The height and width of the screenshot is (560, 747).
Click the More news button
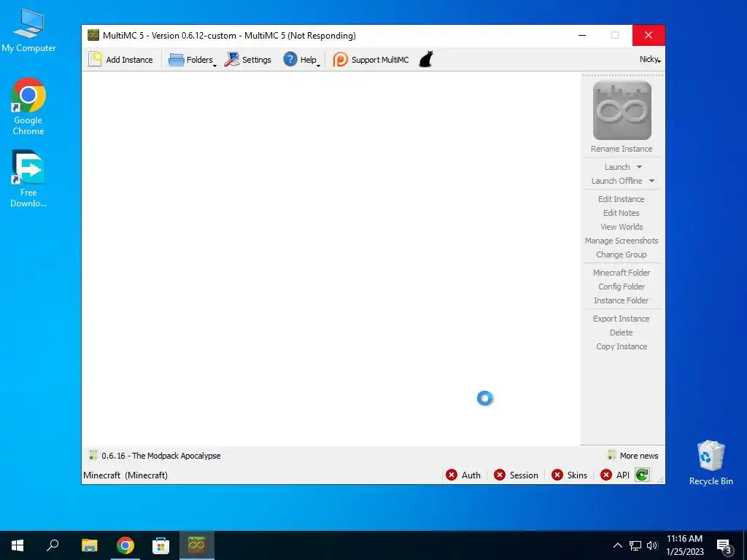(x=632, y=456)
